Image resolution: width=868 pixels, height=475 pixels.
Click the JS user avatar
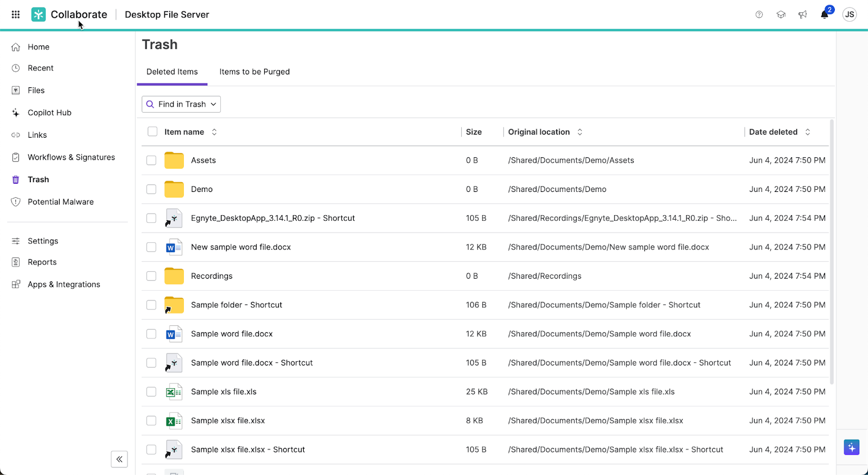pyautogui.click(x=850, y=15)
